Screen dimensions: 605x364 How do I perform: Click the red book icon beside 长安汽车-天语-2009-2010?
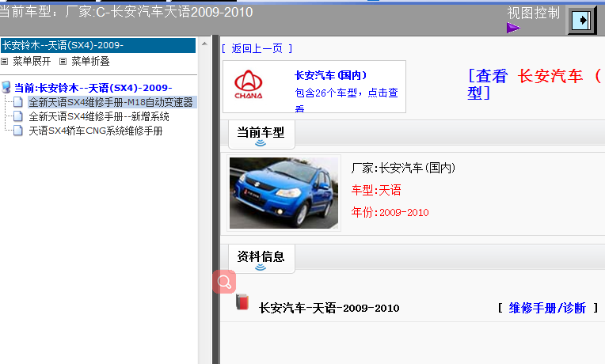[x=242, y=302]
